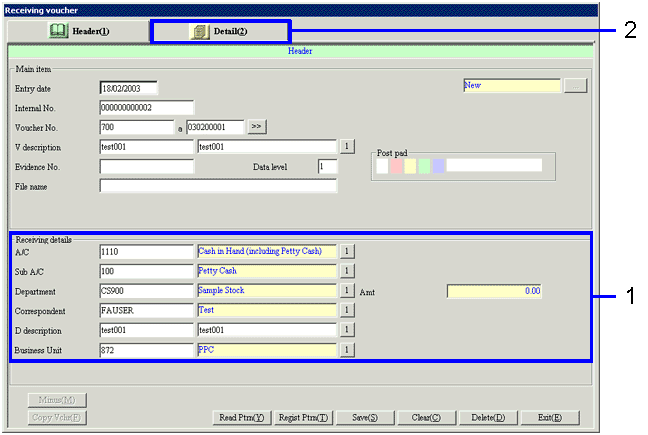Focus the File name input field
The height and width of the screenshot is (435, 648).
pyautogui.click(x=218, y=186)
